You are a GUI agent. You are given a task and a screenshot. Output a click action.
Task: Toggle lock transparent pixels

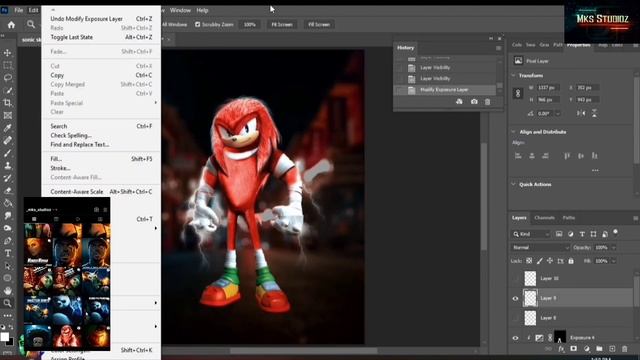[x=529, y=261]
